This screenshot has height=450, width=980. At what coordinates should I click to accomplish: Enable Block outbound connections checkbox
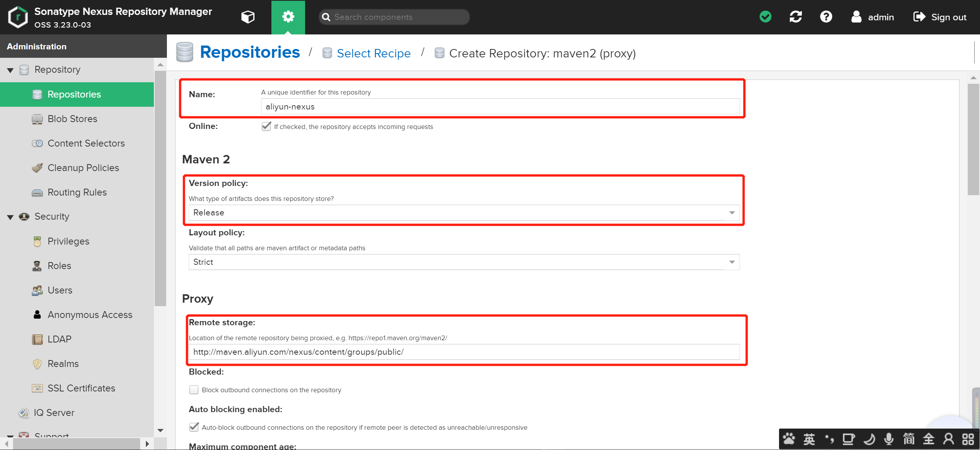(x=194, y=390)
